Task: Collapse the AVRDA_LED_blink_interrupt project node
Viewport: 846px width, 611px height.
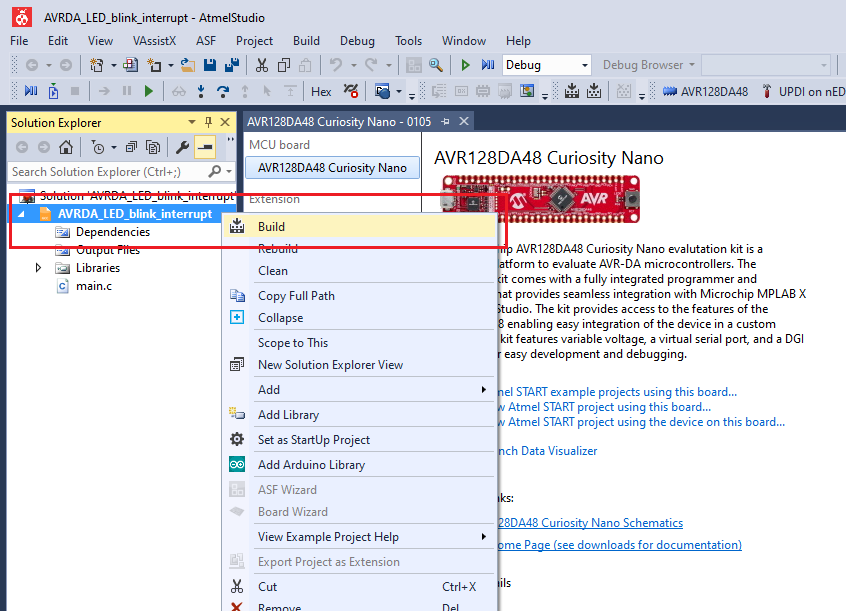Action: (x=22, y=214)
